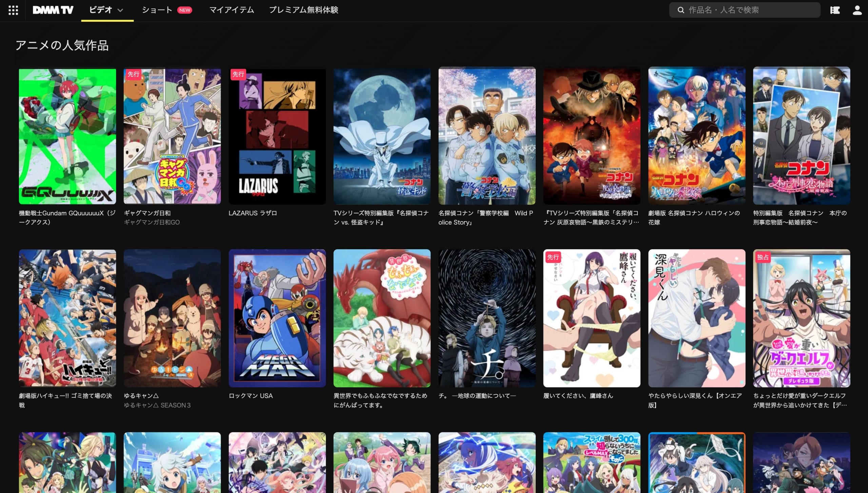Image resolution: width=868 pixels, height=493 pixels.
Task: Open the スライム倒して300年 poster in third row
Action: click(x=592, y=462)
